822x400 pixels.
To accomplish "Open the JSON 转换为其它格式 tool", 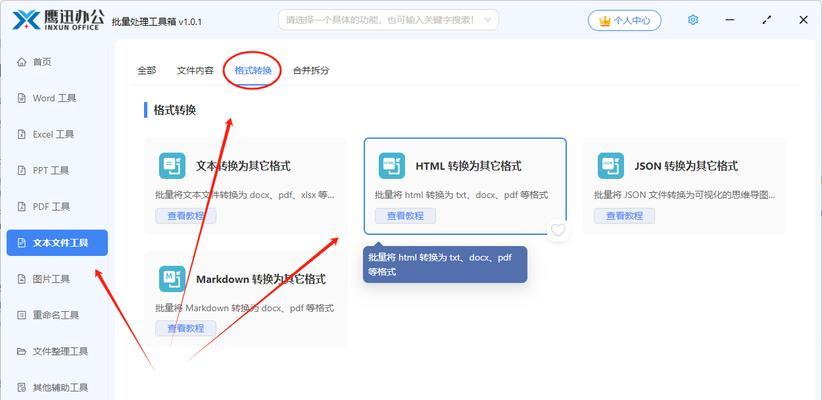I will [686, 166].
